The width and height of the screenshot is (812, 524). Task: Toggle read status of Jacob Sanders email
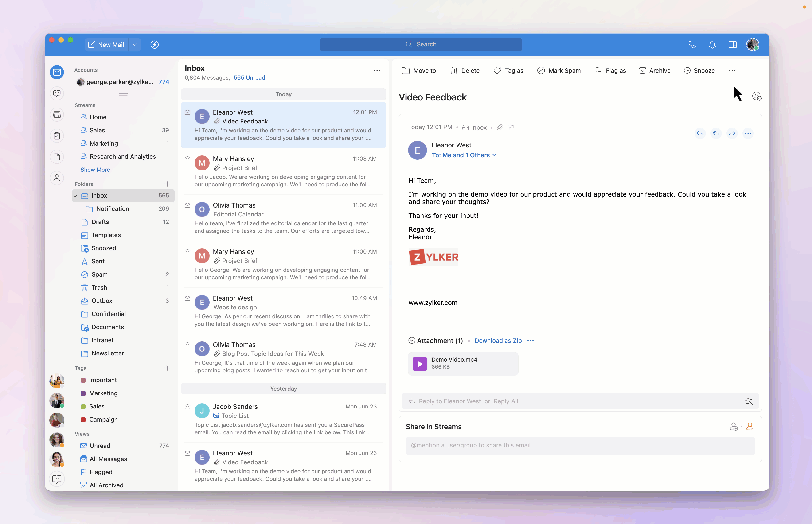point(187,407)
